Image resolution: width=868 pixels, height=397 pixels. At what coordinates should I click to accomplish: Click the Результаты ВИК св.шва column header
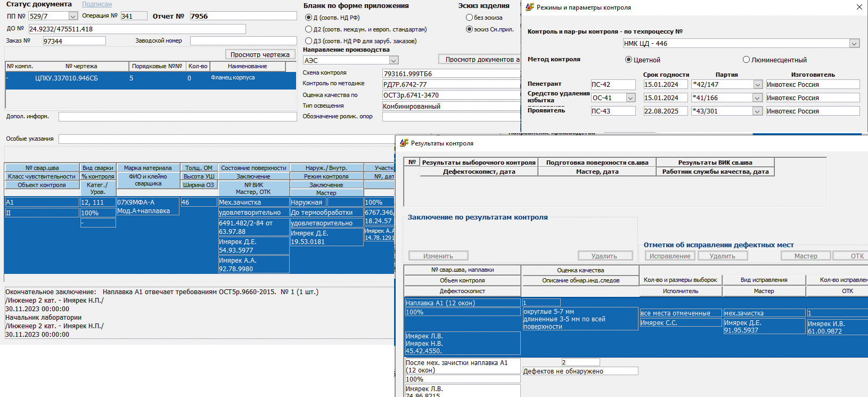coord(715,163)
